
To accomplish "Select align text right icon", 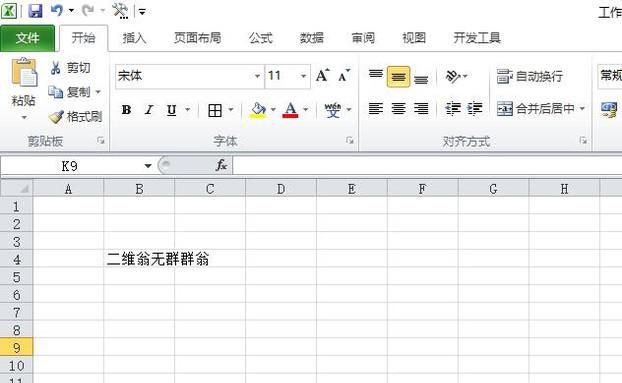I will [421, 108].
